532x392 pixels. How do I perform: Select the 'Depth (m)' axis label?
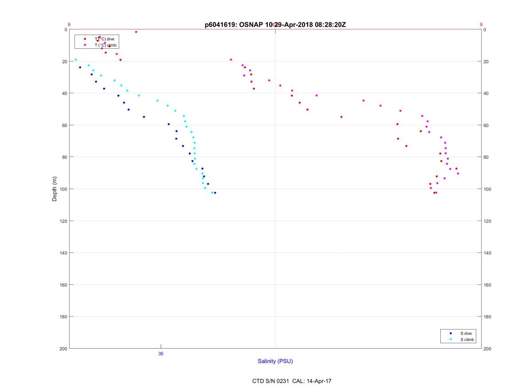55,189
